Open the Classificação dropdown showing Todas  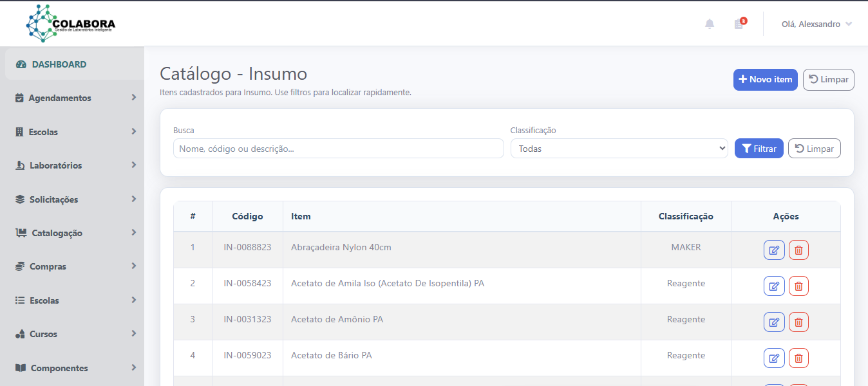tap(619, 149)
